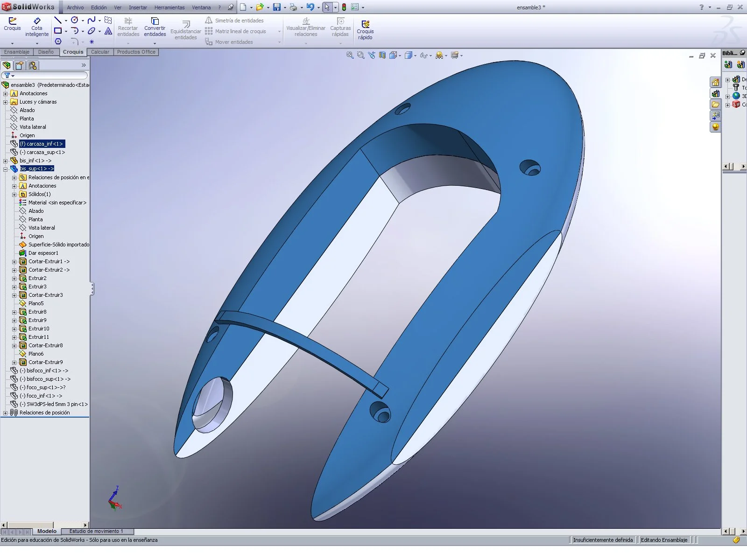
Task: Click the Open file icon
Action: [x=260, y=7]
